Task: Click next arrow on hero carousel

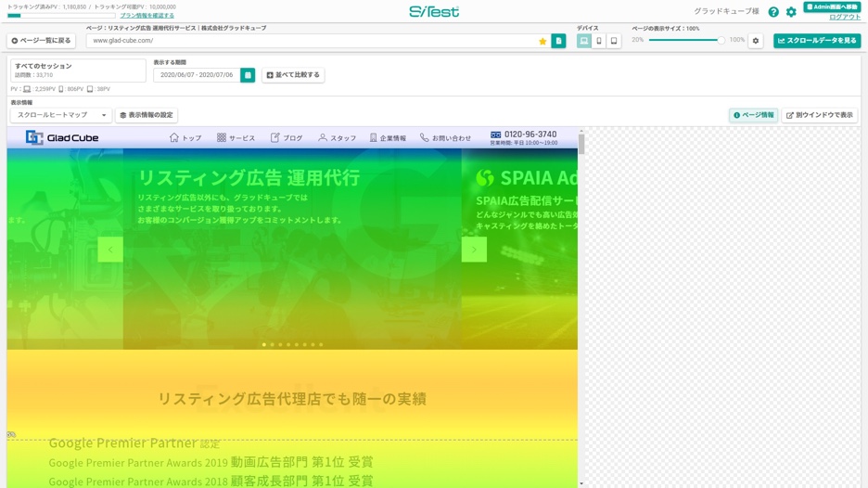Action: 474,250
